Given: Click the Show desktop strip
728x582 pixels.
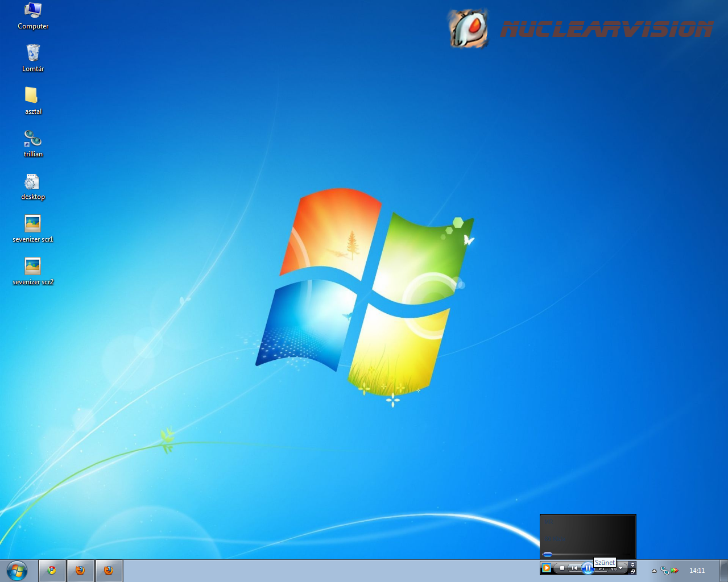Looking at the screenshot, I should tap(723, 571).
